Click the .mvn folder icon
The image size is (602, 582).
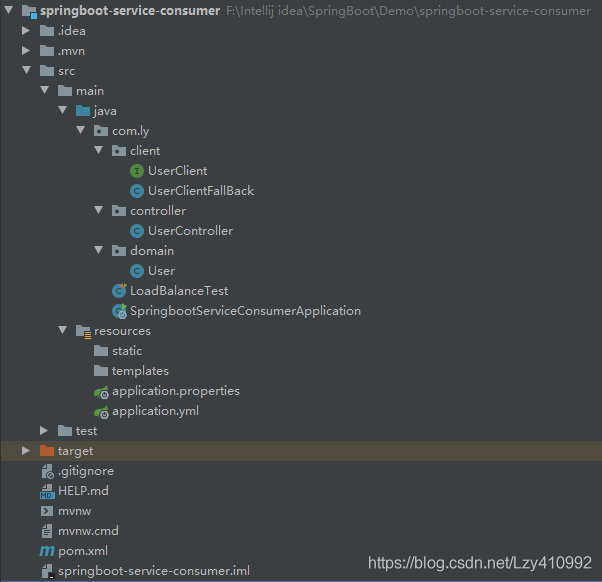pyautogui.click(x=47, y=51)
